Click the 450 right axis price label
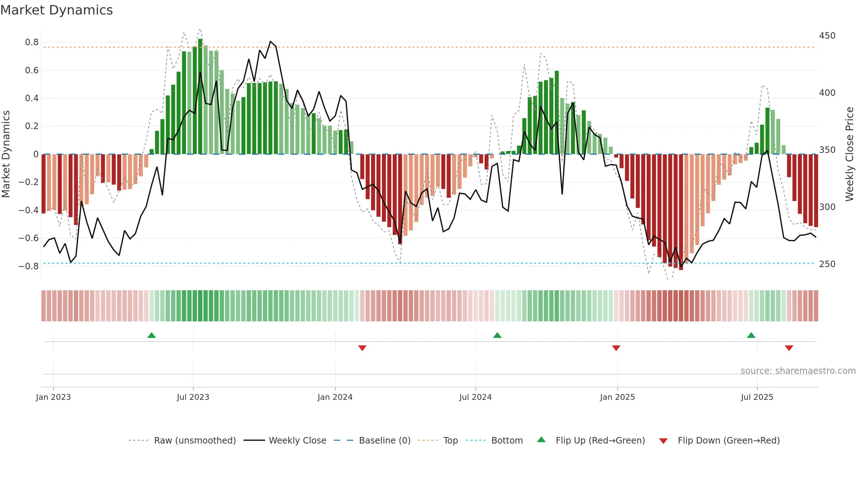The image size is (868, 488). (827, 36)
